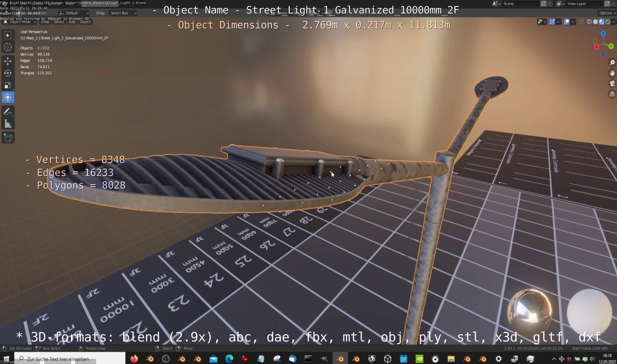Show hidden tray icons with the chevron
This screenshot has width=617, height=364.
click(x=554, y=359)
